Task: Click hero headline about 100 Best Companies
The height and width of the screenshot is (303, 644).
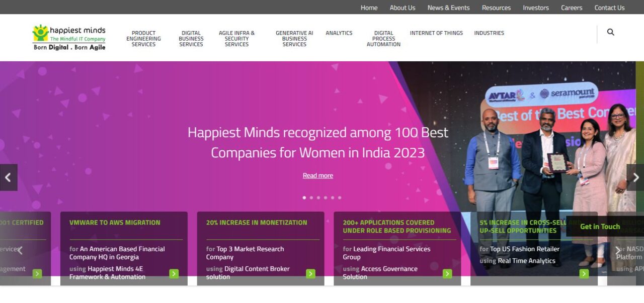Action: [318, 142]
